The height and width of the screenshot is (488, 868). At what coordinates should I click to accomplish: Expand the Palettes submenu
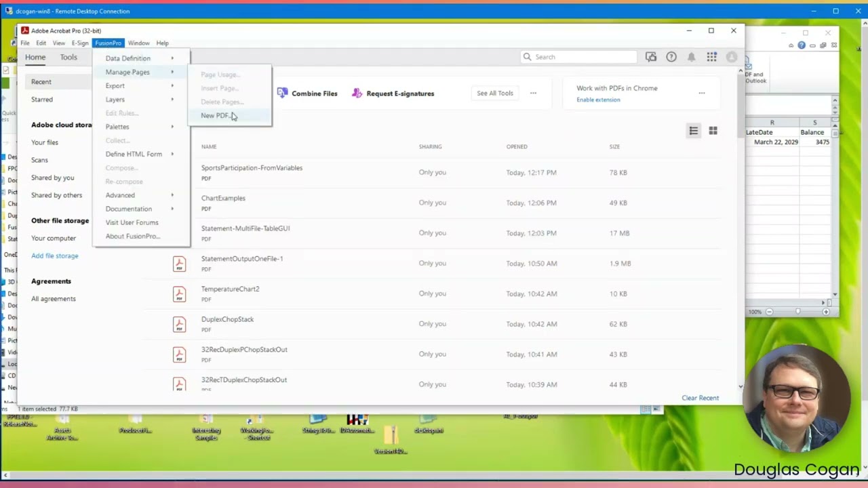click(140, 127)
